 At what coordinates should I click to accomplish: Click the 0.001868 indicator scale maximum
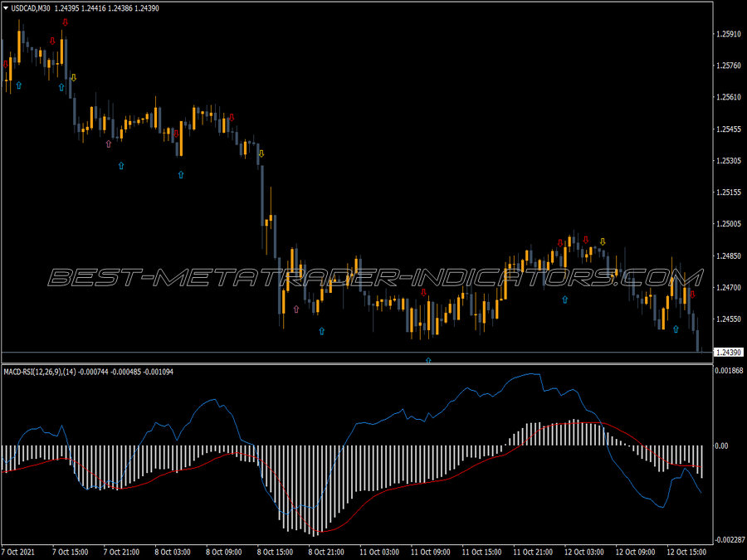729,371
